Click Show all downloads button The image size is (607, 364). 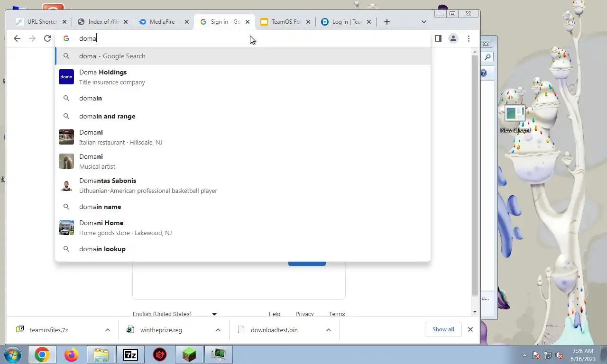443,329
